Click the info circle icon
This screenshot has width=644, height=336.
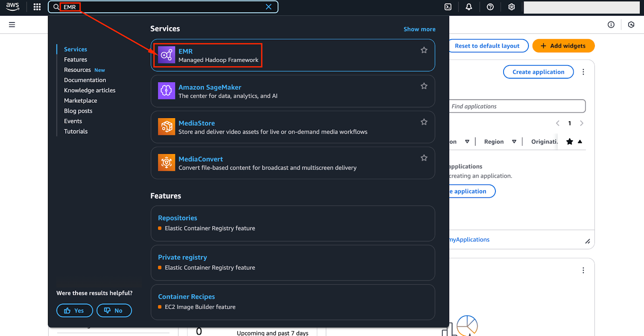point(611,25)
